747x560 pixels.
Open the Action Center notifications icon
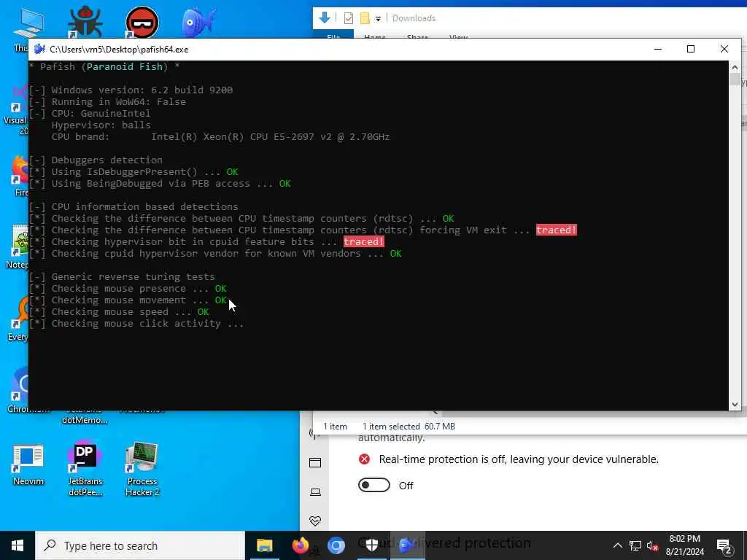724,546
